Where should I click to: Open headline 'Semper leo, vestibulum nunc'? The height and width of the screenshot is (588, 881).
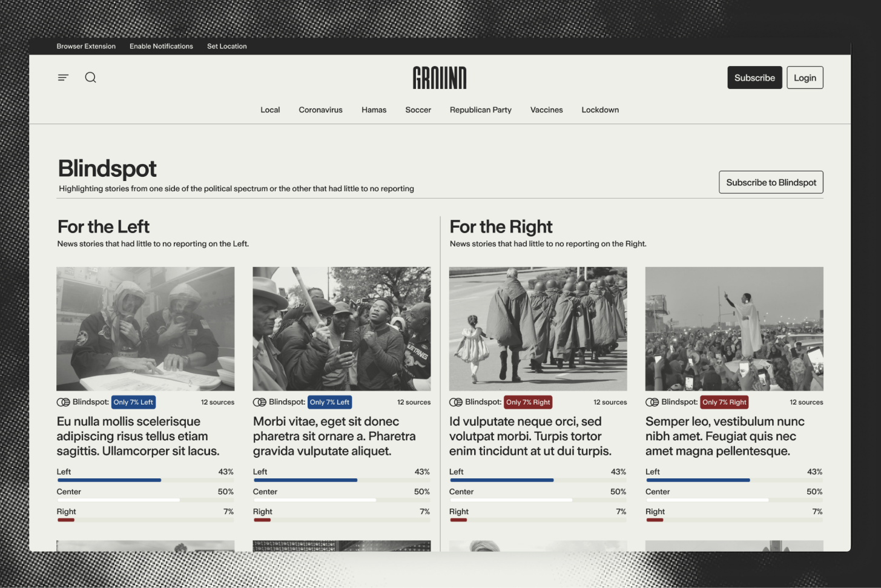click(x=725, y=436)
